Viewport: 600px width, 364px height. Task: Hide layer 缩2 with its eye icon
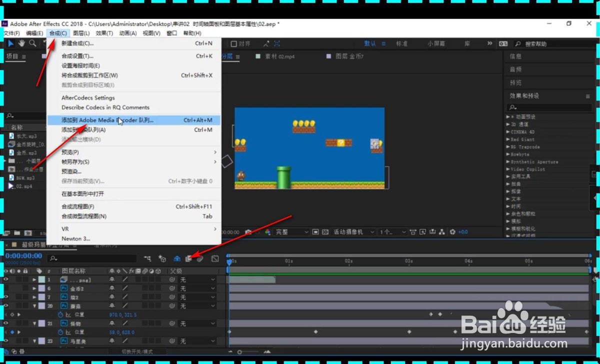click(5, 297)
